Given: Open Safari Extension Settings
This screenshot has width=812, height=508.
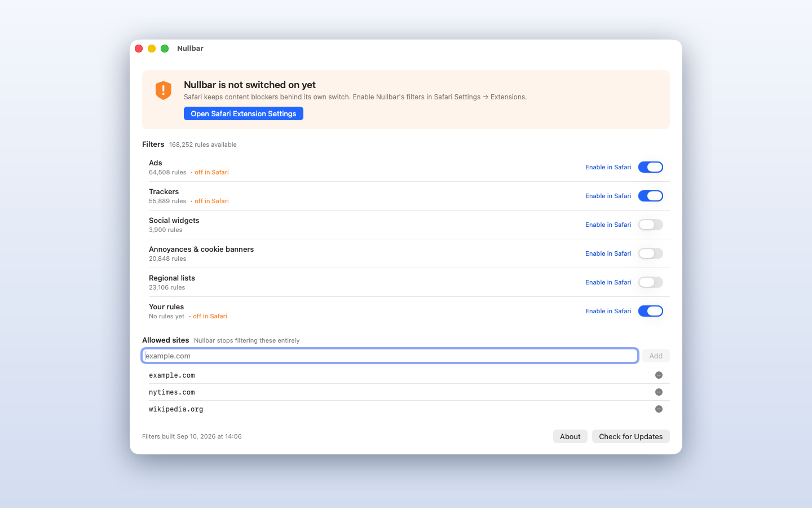Looking at the screenshot, I should point(244,113).
